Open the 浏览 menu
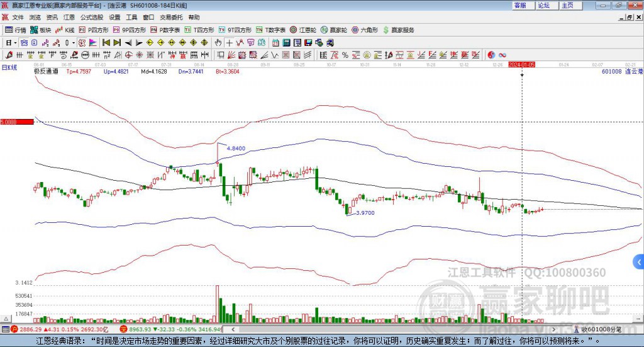The width and height of the screenshot is (644, 347). (x=35, y=17)
